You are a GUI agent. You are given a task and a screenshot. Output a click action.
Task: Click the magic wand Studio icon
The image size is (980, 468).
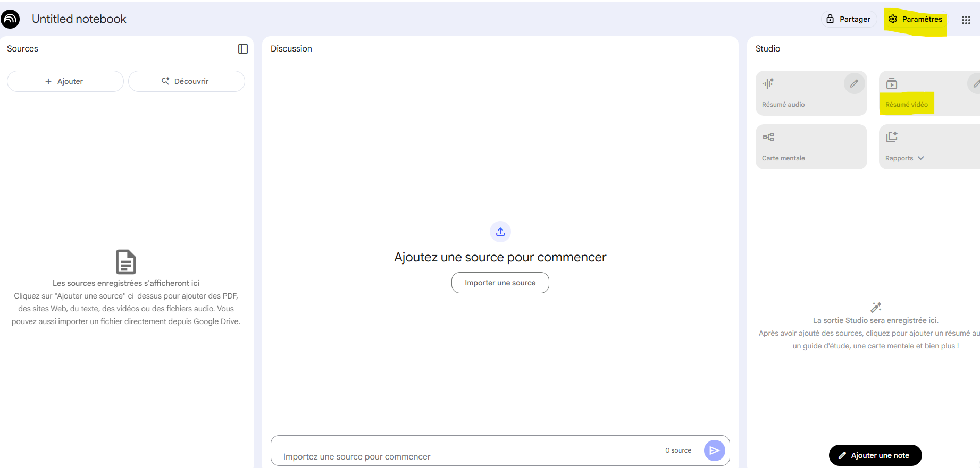pos(876,307)
